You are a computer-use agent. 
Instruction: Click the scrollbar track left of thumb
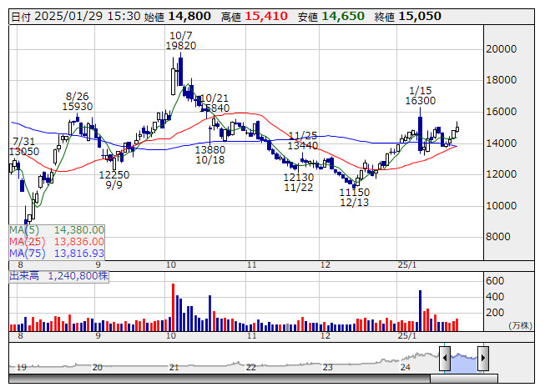[x=220, y=378]
